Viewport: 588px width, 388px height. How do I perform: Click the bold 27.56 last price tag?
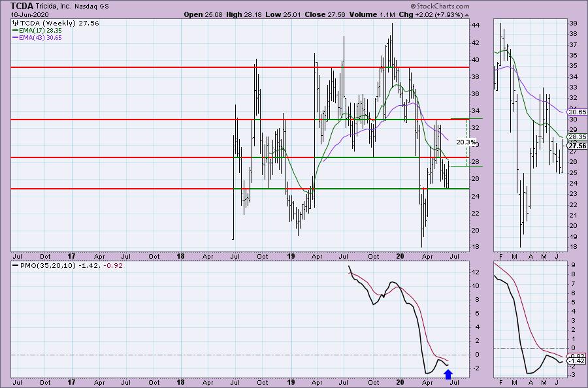[x=577, y=146]
